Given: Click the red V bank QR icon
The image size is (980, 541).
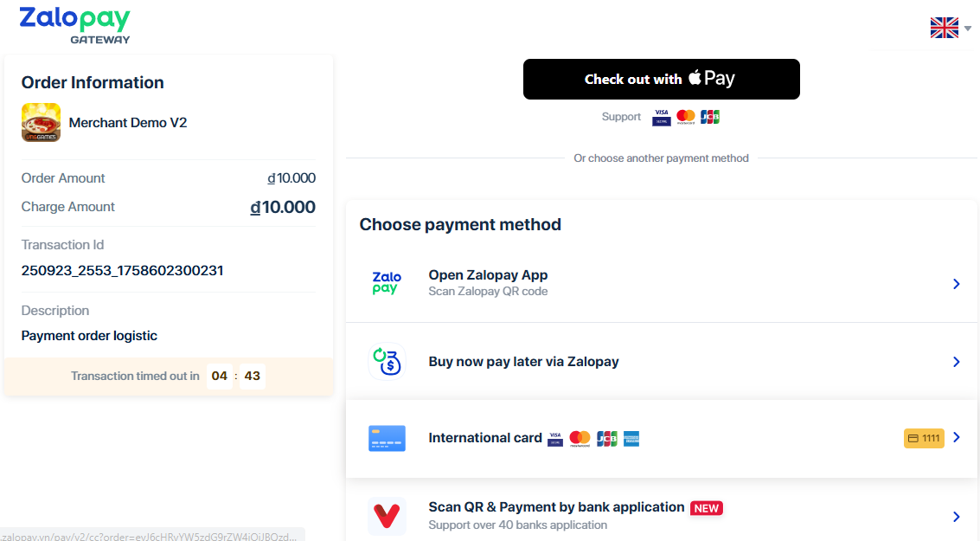Looking at the screenshot, I should pos(387,516).
